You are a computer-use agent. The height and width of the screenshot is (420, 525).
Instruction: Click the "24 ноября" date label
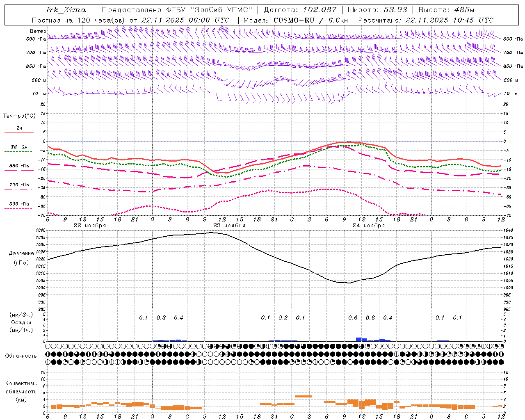(x=369, y=226)
